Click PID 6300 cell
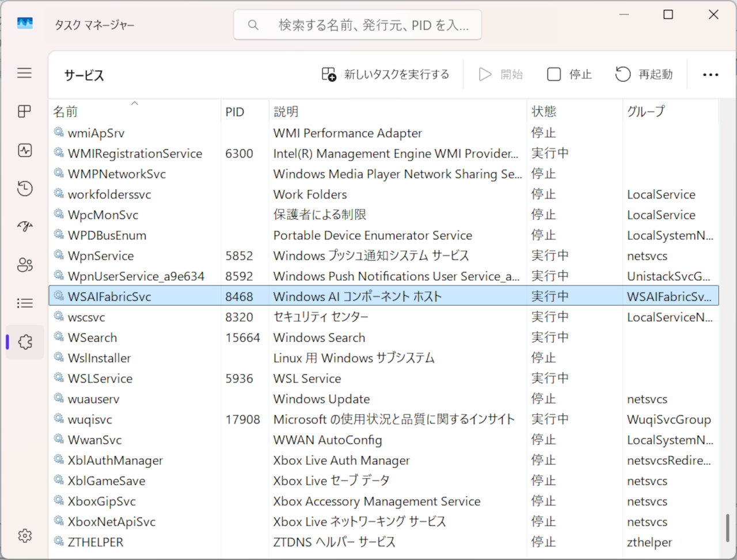The width and height of the screenshot is (737, 560). [x=239, y=154]
